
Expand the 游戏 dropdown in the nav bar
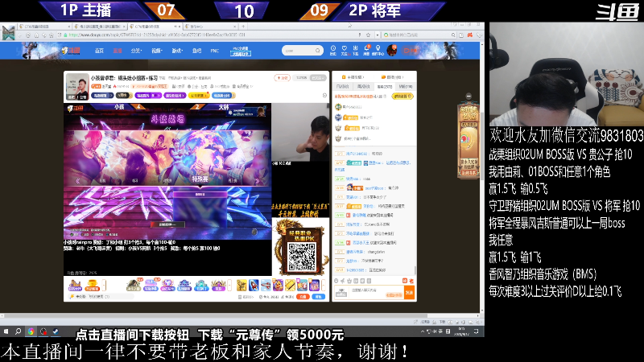click(177, 51)
